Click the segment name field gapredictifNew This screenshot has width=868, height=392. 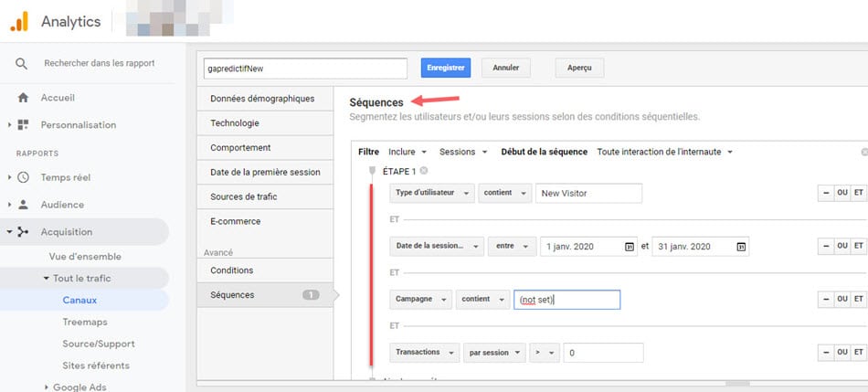pos(305,69)
